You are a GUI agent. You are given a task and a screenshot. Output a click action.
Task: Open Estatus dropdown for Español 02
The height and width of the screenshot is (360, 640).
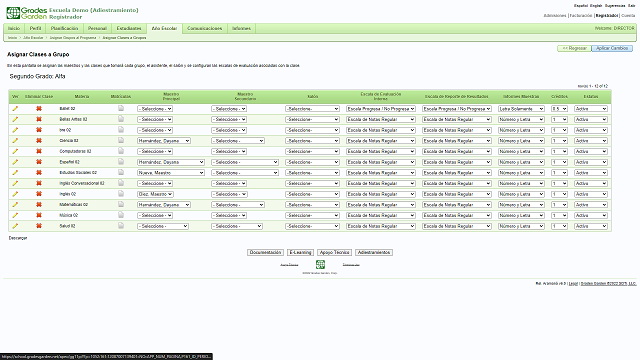[x=591, y=162]
